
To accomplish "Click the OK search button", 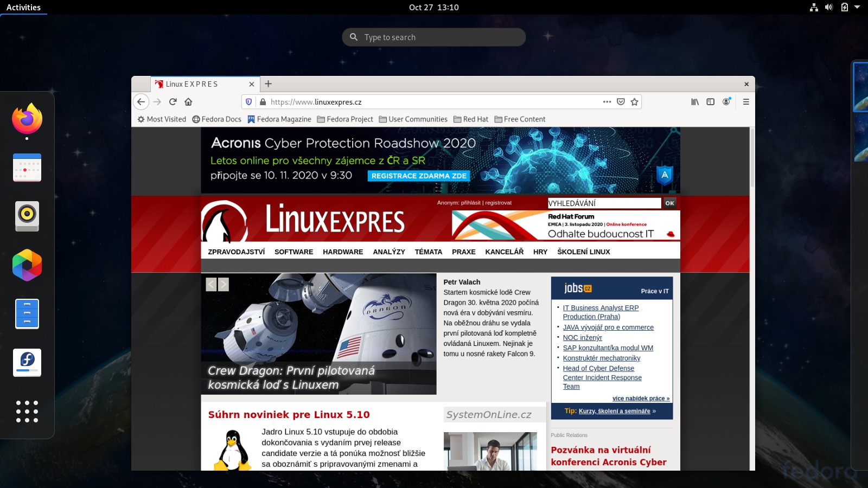I will (x=670, y=203).
